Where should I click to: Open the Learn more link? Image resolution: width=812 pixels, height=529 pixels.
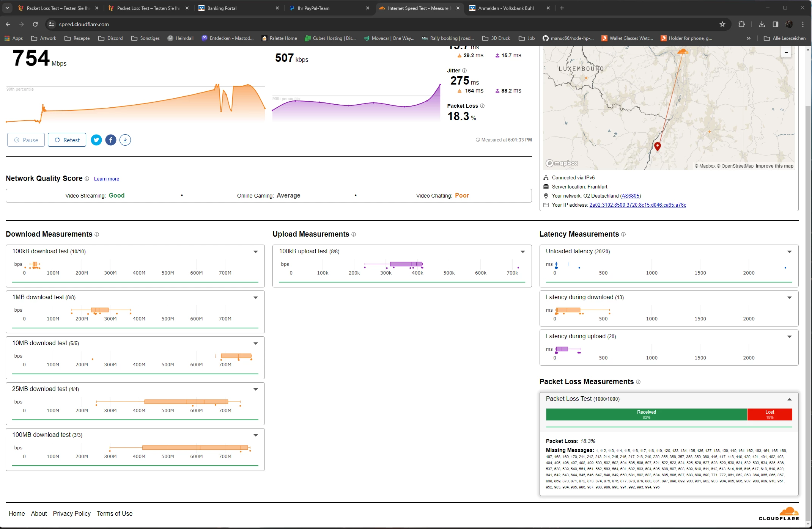pos(107,179)
